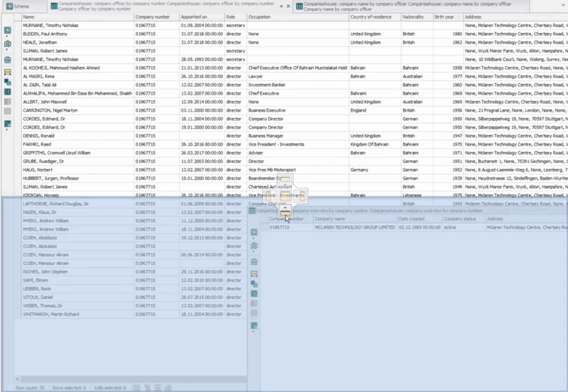Sort by the Name column header
Screen dimensions: 568x392
pyautogui.click(x=78, y=17)
